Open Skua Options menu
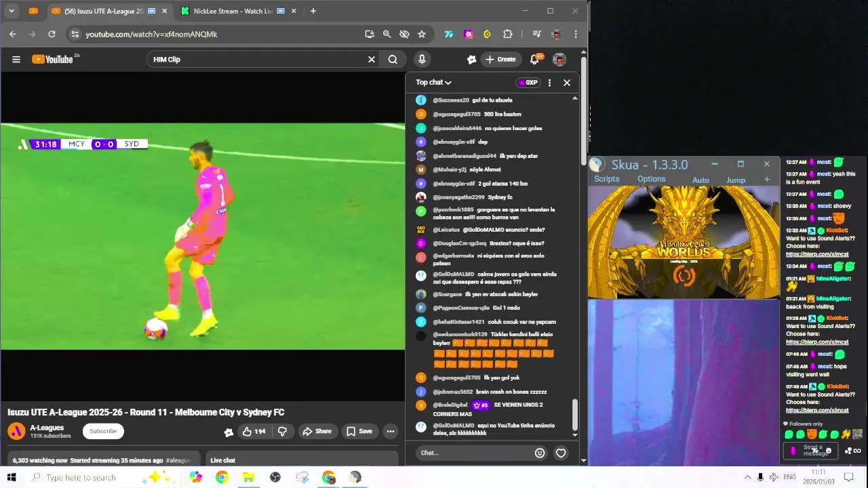 (x=651, y=179)
